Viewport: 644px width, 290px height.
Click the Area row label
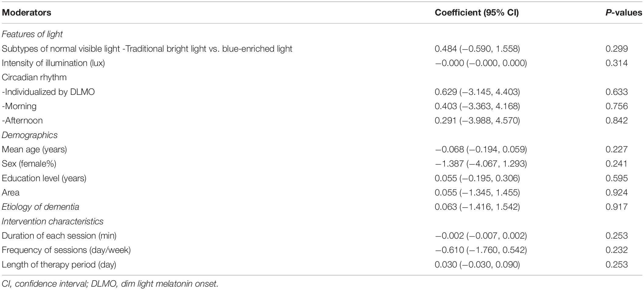11,192
